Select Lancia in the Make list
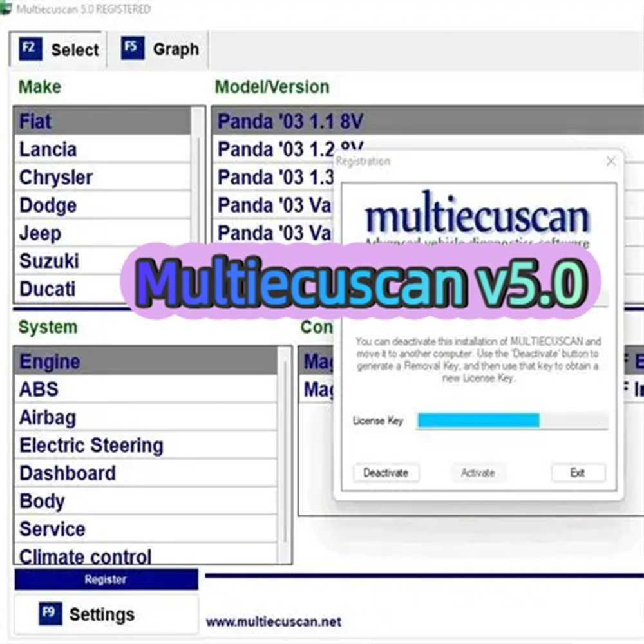This screenshot has width=644, height=644. pos(102,149)
